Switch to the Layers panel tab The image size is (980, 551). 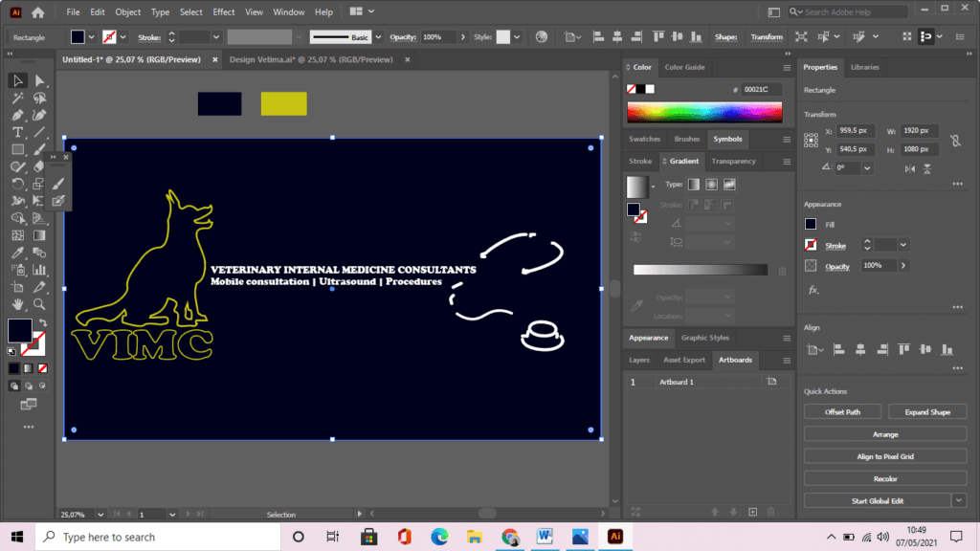(638, 360)
